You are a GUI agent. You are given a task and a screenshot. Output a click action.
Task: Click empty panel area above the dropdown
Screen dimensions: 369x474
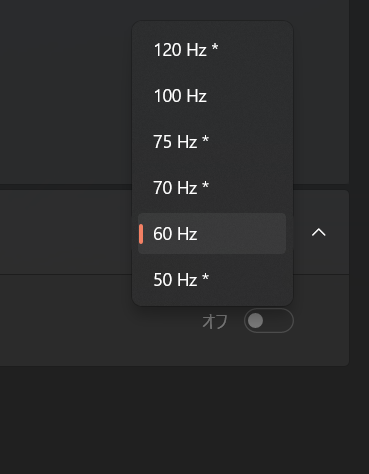[67, 90]
